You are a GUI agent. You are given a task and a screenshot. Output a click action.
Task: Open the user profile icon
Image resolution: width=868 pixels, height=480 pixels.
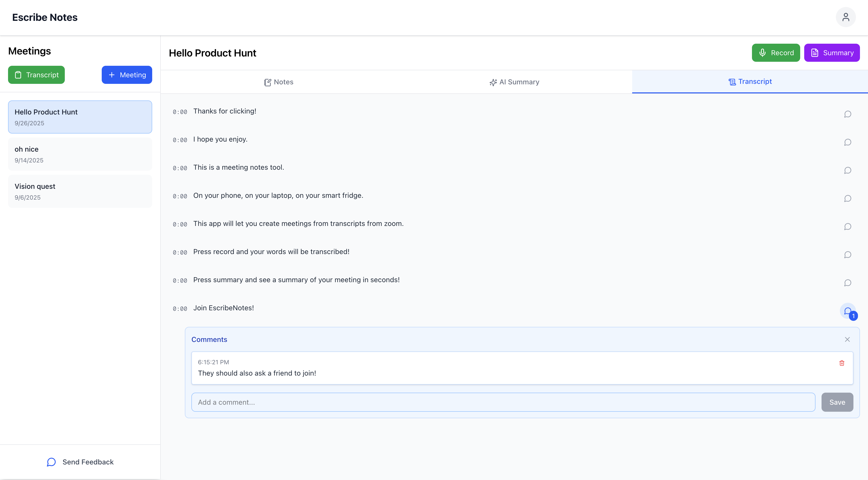(x=845, y=17)
